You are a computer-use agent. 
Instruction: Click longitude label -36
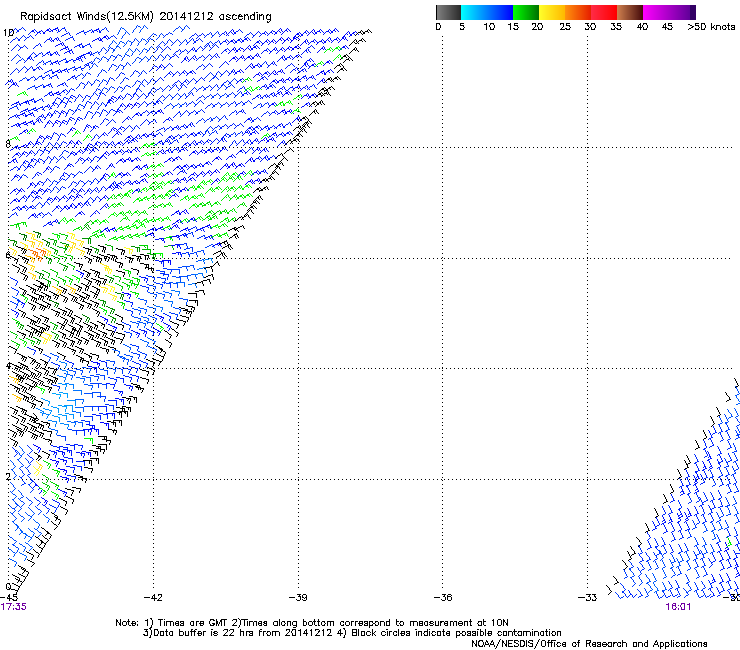pyautogui.click(x=443, y=598)
